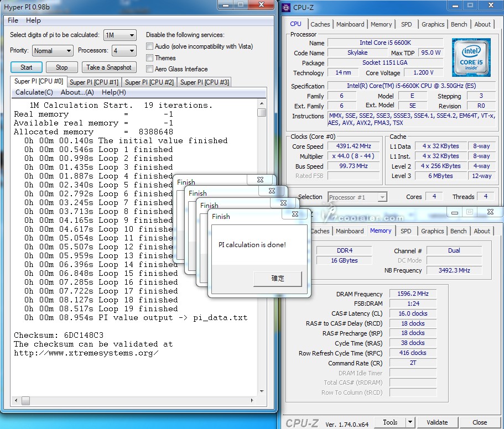Click the vertical scrollbar thumb in Super PI log
The width and height of the screenshot is (504, 429).
click(x=262, y=112)
